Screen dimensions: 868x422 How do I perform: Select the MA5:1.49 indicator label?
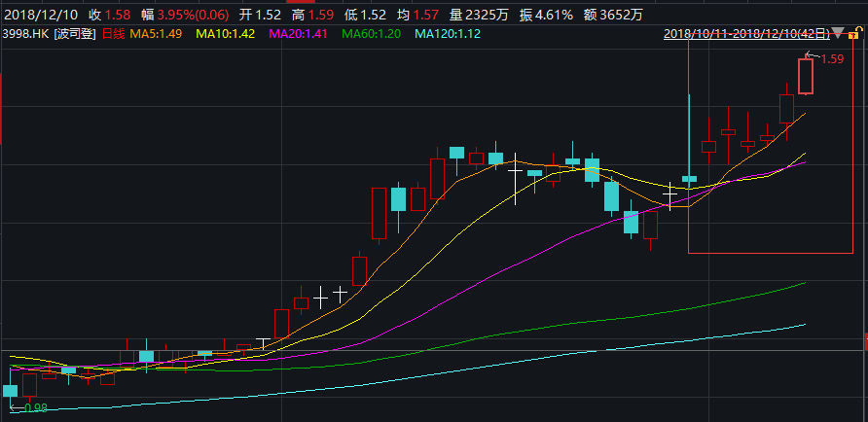pos(156,34)
